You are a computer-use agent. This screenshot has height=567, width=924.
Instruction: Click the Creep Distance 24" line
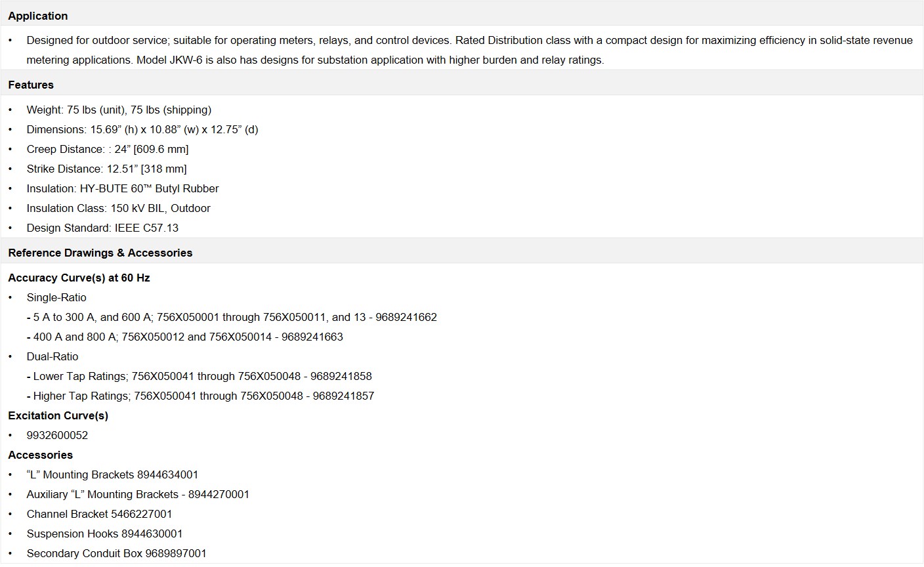108,149
